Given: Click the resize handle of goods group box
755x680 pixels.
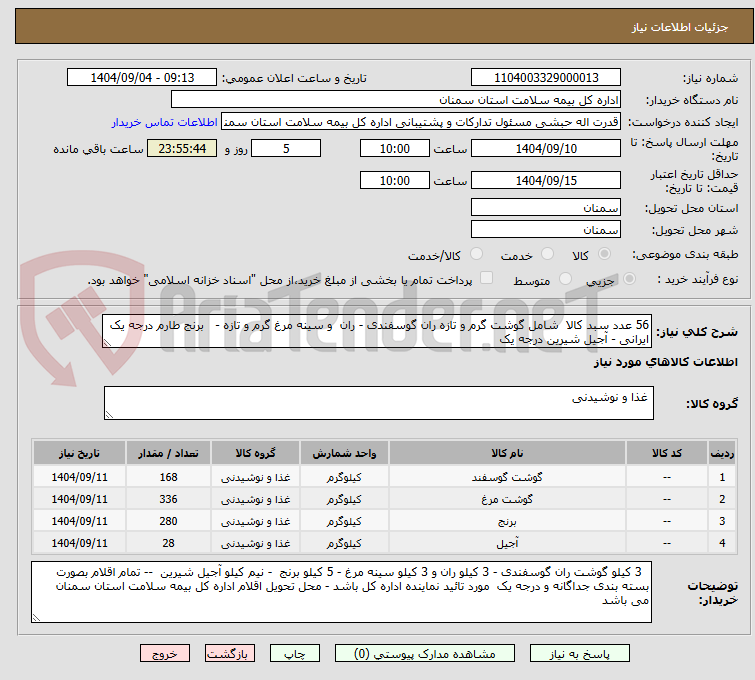Looking at the screenshot, I should 109,415.
